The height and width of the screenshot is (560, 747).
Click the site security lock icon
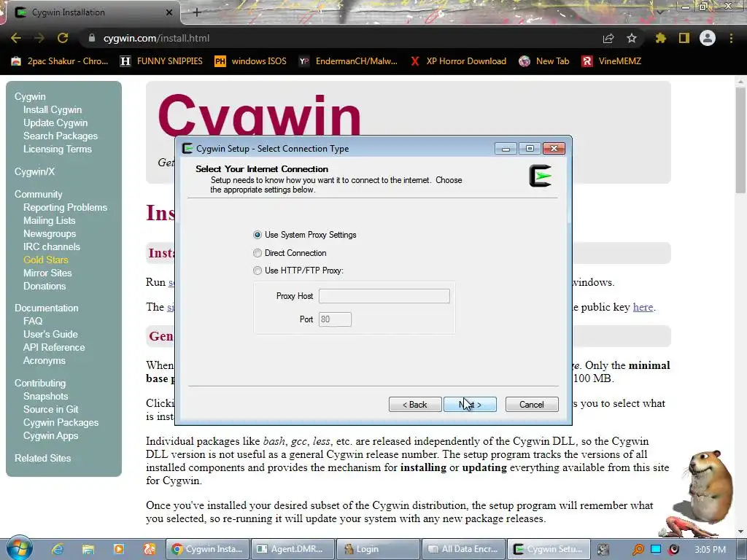click(x=92, y=38)
